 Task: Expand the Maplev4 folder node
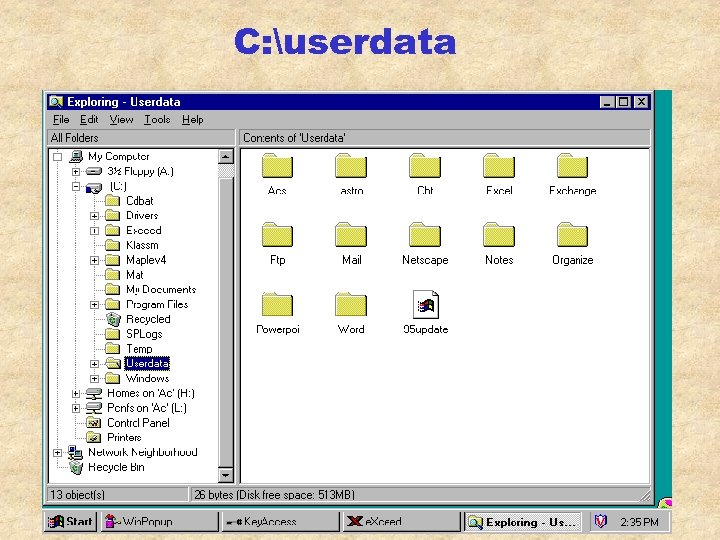click(x=94, y=260)
